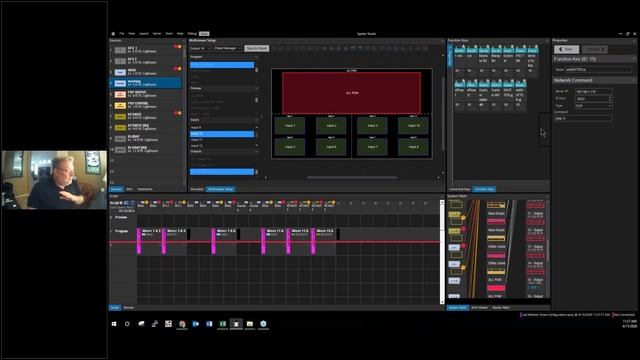Click the multiviewer canvas horizontal scrollbar
640x360 pixels.
point(352,178)
